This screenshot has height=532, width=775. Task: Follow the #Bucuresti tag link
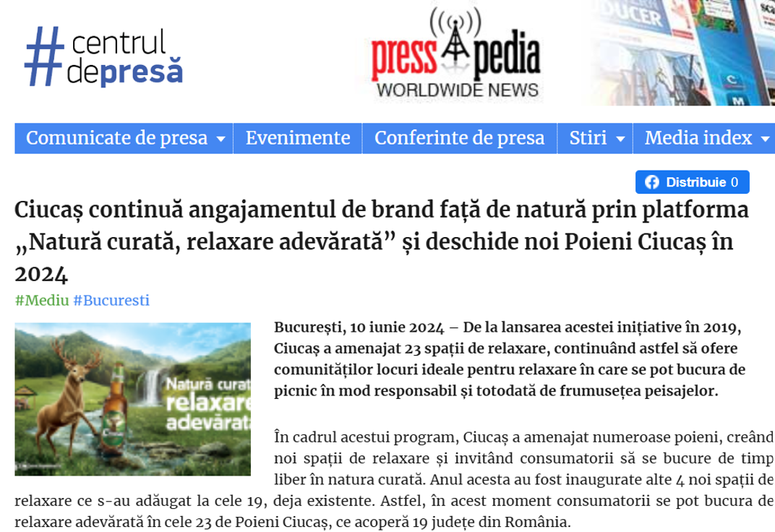coord(111,300)
